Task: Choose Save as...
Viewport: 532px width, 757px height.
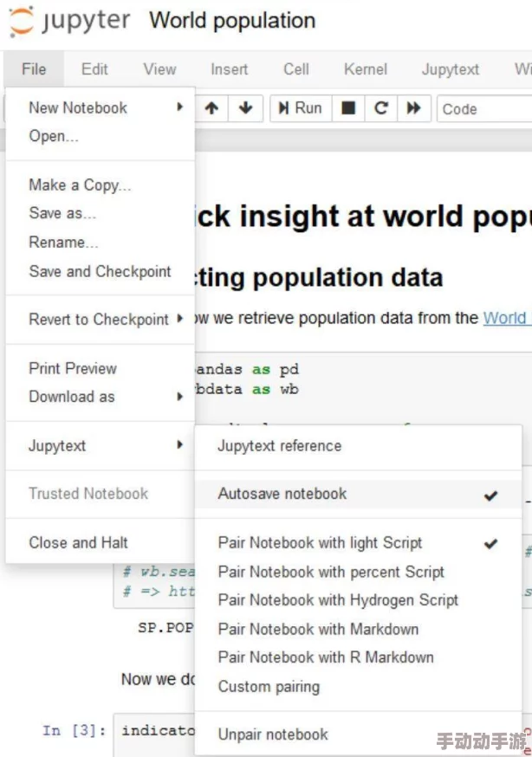Action: point(101,213)
